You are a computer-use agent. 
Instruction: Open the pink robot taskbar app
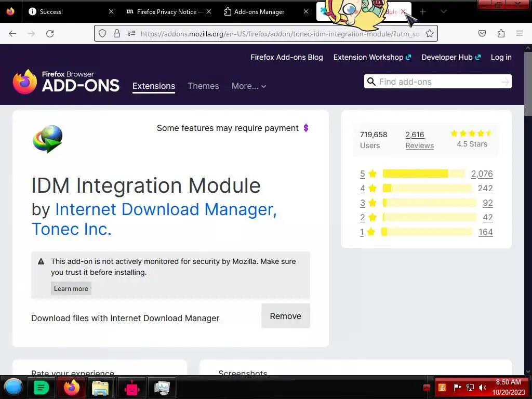(131, 388)
